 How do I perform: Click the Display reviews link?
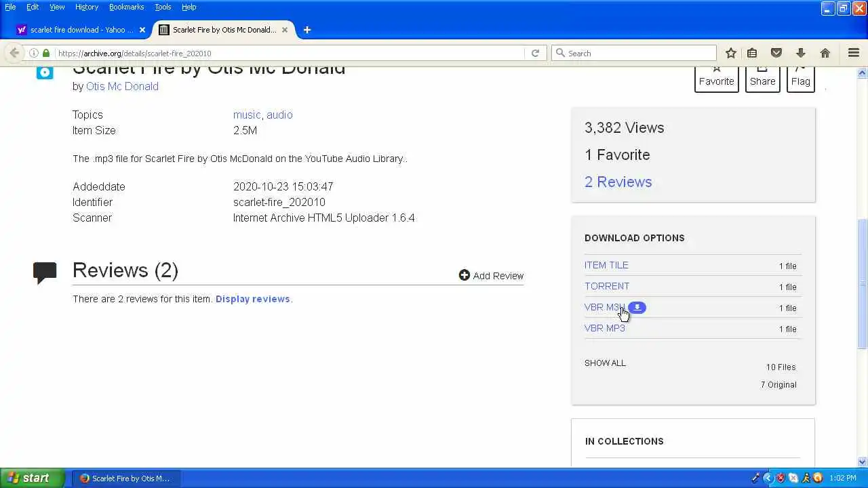coord(253,299)
